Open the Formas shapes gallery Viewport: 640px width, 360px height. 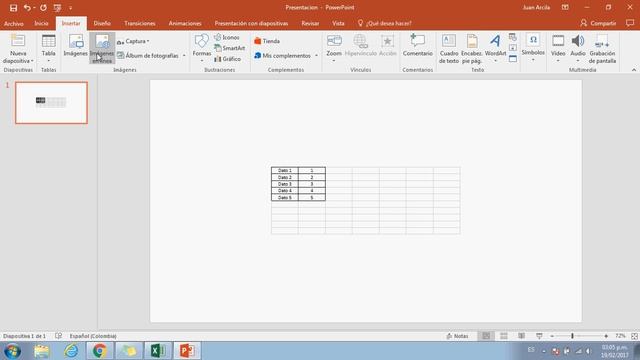click(x=202, y=49)
